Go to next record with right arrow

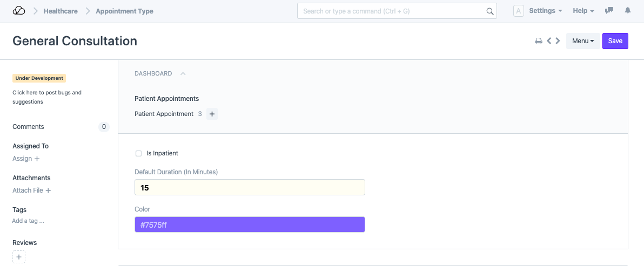click(558, 41)
